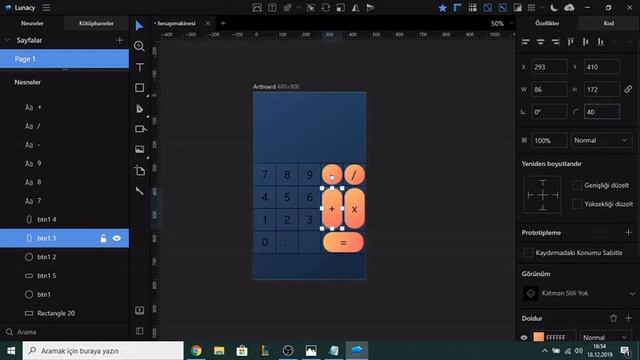Select Page 1 in pages list

tap(64, 59)
